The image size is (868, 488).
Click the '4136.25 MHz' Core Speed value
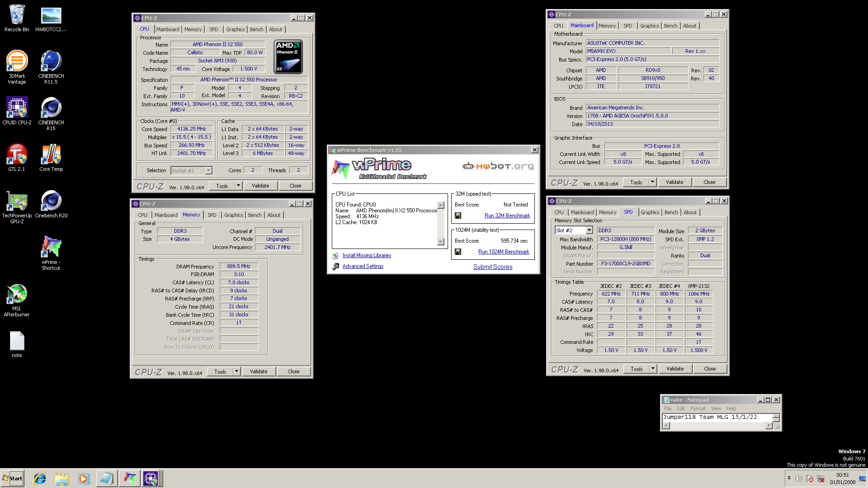192,129
